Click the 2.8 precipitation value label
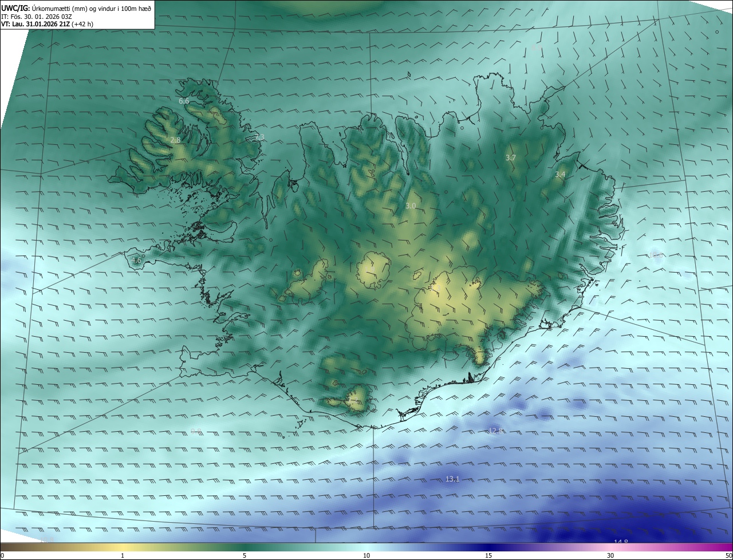Image resolution: width=733 pixels, height=560 pixels. (175, 140)
